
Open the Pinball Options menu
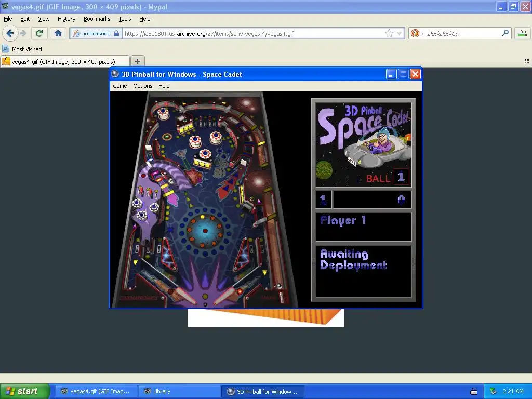142,86
